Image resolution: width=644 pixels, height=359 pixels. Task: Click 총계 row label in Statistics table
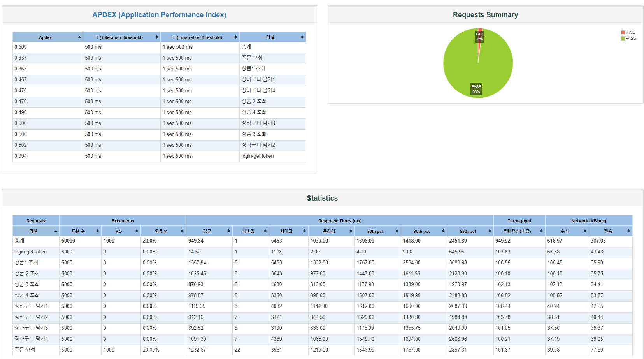(x=19, y=241)
